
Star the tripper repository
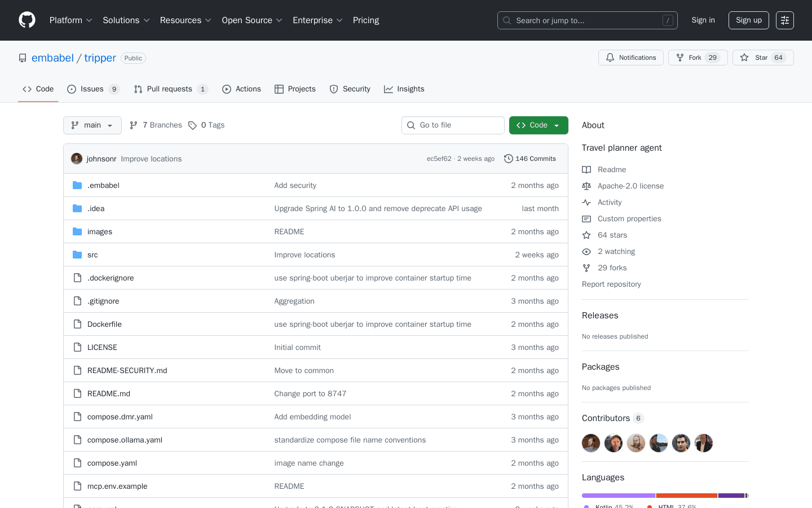pyautogui.click(x=762, y=57)
